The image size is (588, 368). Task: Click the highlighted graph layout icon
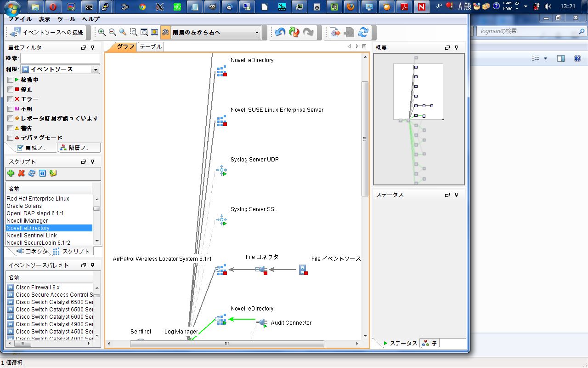(x=165, y=32)
